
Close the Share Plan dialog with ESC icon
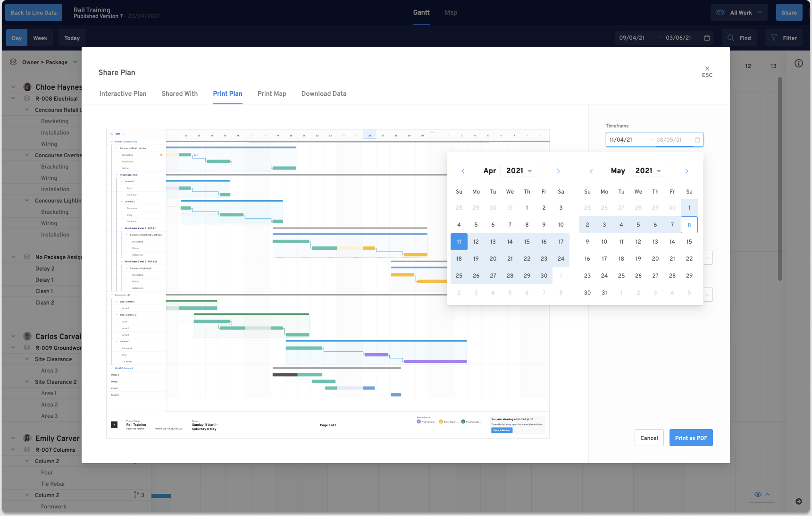click(707, 71)
